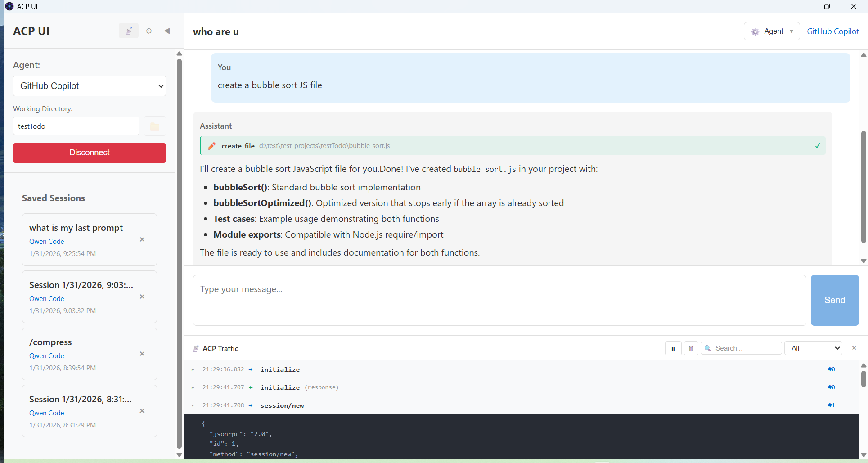Collapse the session/new traffic entry
The image size is (868, 463).
[193, 405]
